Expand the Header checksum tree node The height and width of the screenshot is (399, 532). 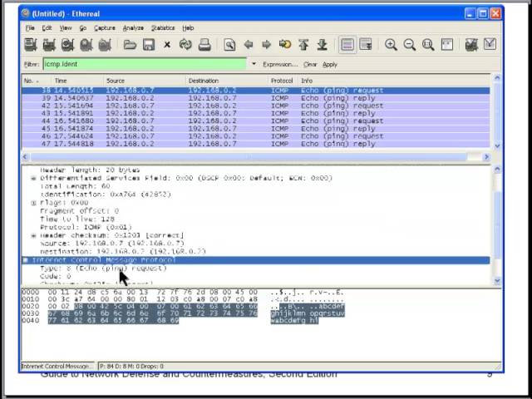pyautogui.click(x=33, y=235)
